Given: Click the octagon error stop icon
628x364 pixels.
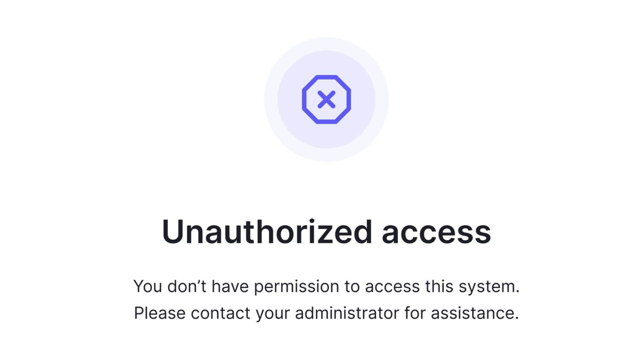Looking at the screenshot, I should coord(326,99).
